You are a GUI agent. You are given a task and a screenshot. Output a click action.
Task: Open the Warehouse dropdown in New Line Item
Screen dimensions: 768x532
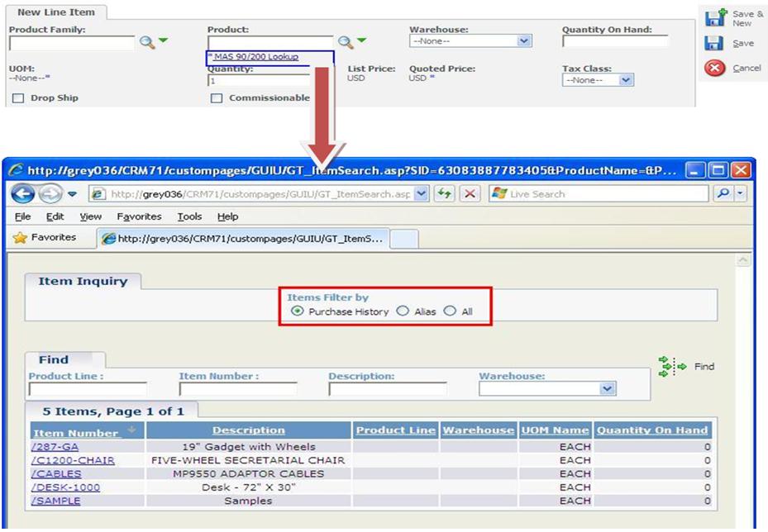[x=470, y=41]
